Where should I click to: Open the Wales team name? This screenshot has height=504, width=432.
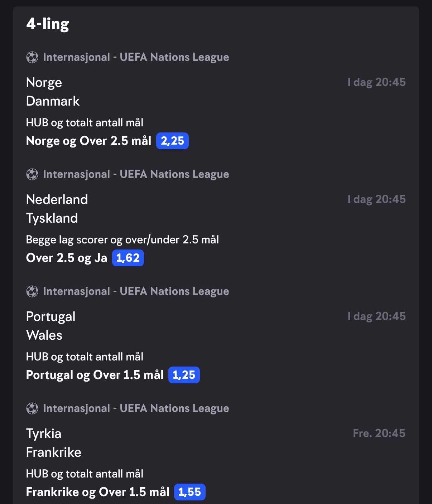tap(44, 335)
